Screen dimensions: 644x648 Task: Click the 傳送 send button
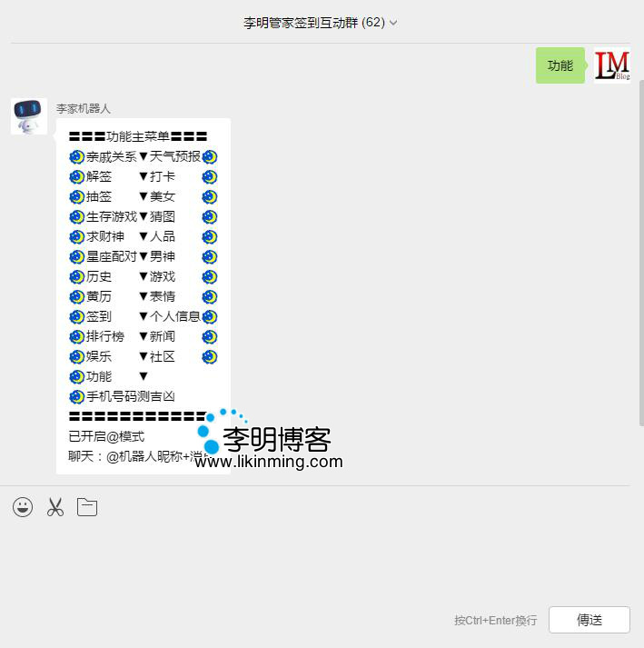point(589,620)
